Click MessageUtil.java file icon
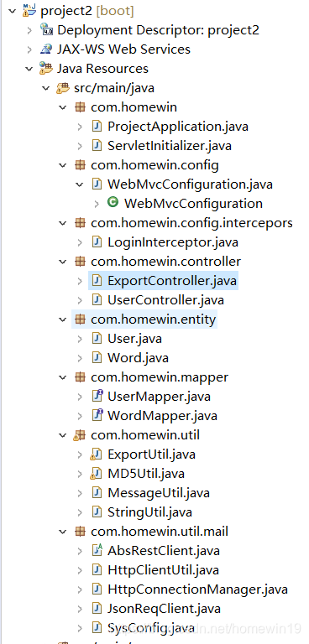Image resolution: width=309 pixels, height=644 pixels. [x=97, y=493]
